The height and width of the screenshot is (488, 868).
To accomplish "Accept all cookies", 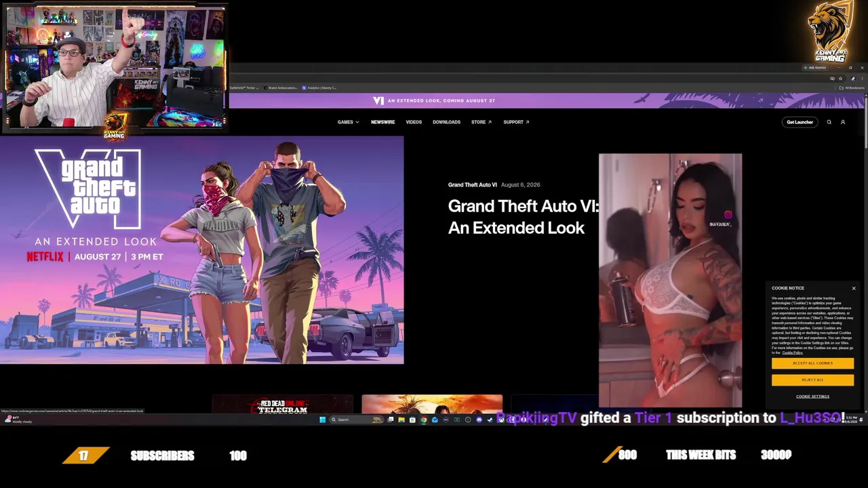I will click(x=812, y=363).
